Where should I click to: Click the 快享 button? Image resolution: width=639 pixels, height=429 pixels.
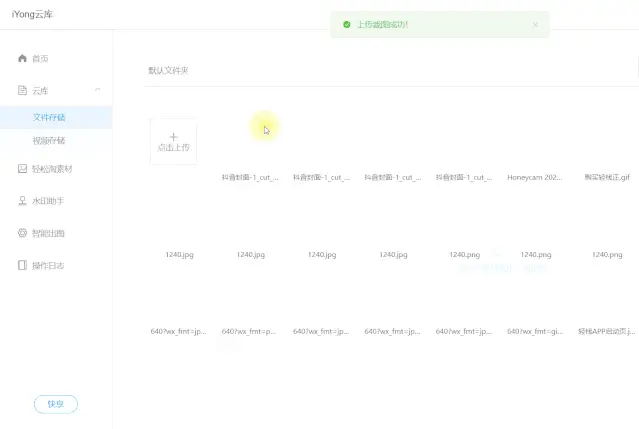click(55, 404)
